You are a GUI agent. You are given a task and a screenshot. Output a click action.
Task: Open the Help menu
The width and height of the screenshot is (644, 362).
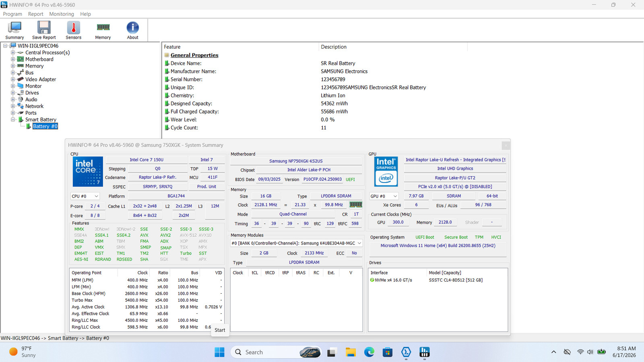point(85,14)
